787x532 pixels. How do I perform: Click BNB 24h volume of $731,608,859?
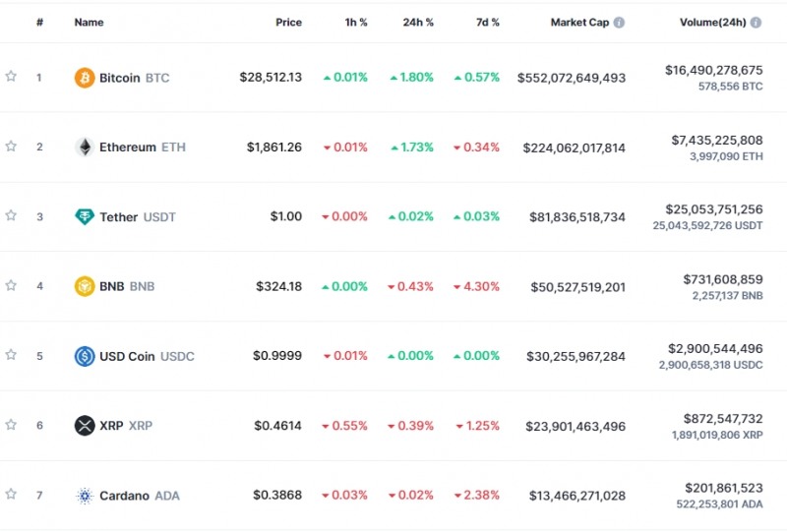click(723, 279)
